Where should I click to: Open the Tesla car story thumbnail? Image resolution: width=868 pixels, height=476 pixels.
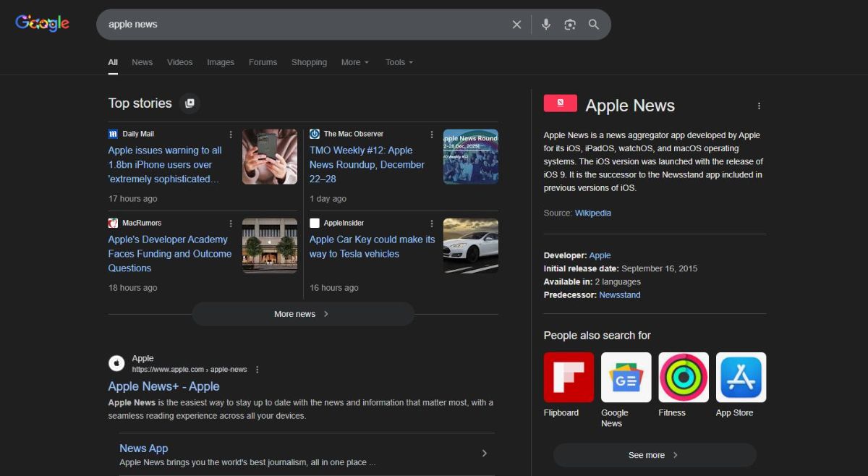click(470, 246)
